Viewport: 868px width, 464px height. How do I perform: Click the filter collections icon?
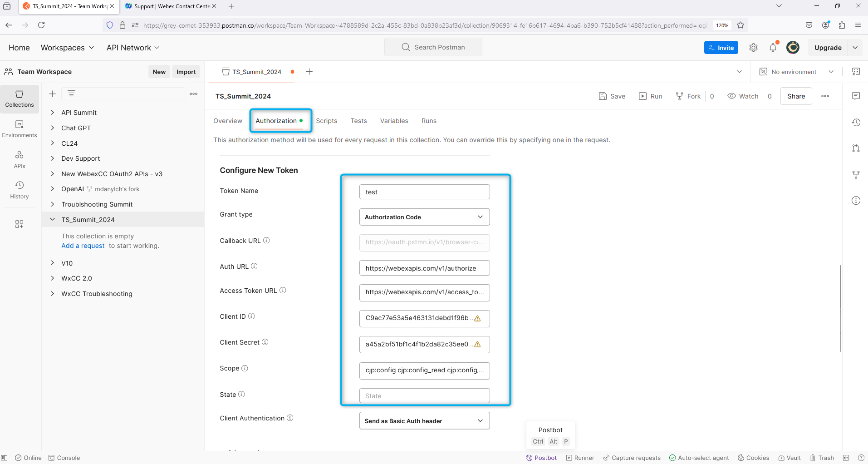(x=71, y=94)
